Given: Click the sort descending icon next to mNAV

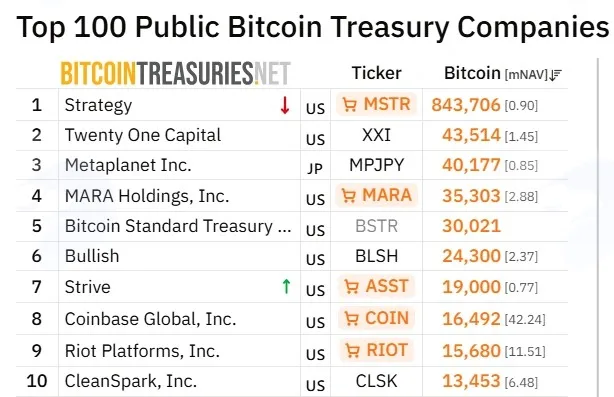Looking at the screenshot, I should (555, 74).
